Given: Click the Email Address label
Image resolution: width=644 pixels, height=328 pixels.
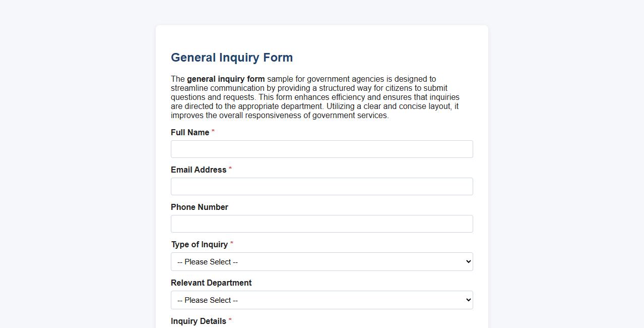Looking at the screenshot, I should [x=199, y=170].
